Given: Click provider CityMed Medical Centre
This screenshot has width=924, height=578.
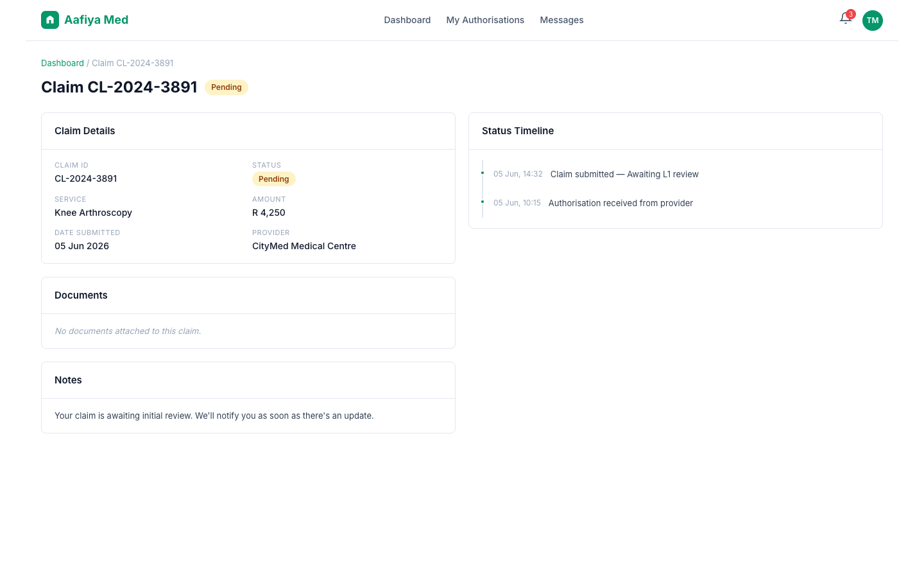Looking at the screenshot, I should (304, 246).
